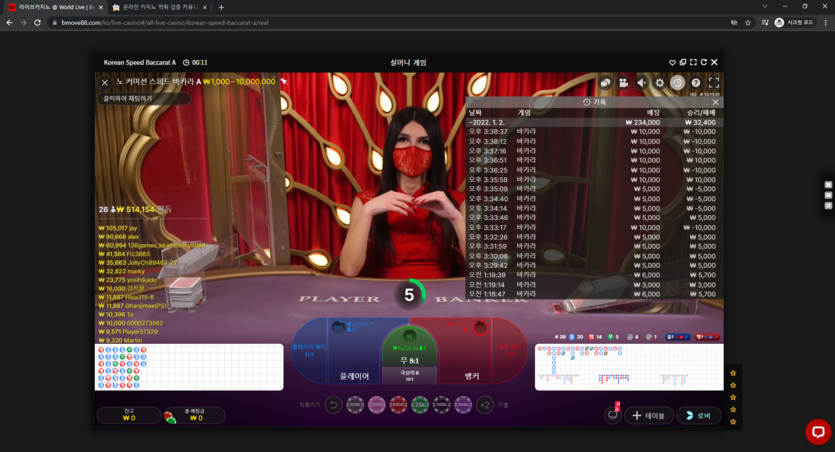Click the 잔고 balance display
835x452 pixels.
click(129, 415)
